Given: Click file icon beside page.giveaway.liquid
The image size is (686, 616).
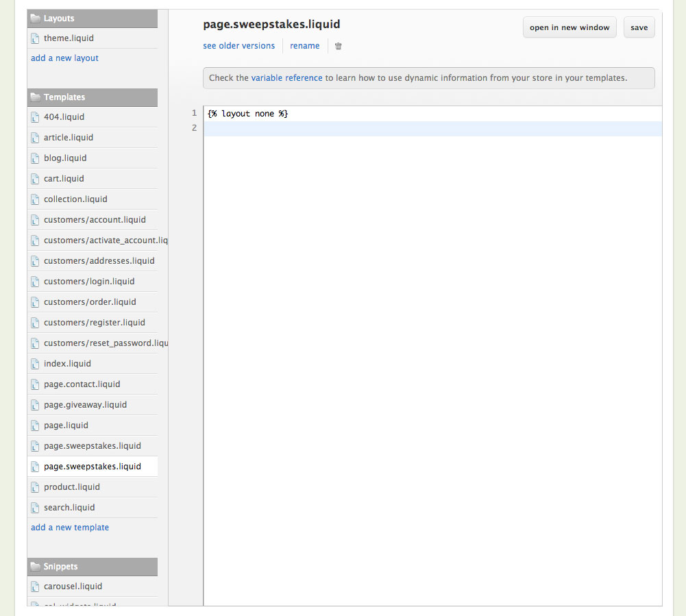Looking at the screenshot, I should [35, 405].
